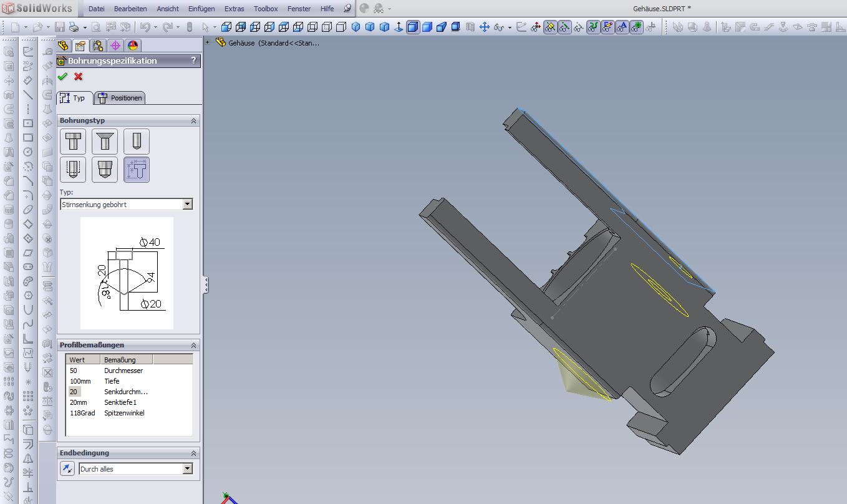Confirm hole specification with green checkmark
This screenshot has height=504, width=847.
pos(62,77)
